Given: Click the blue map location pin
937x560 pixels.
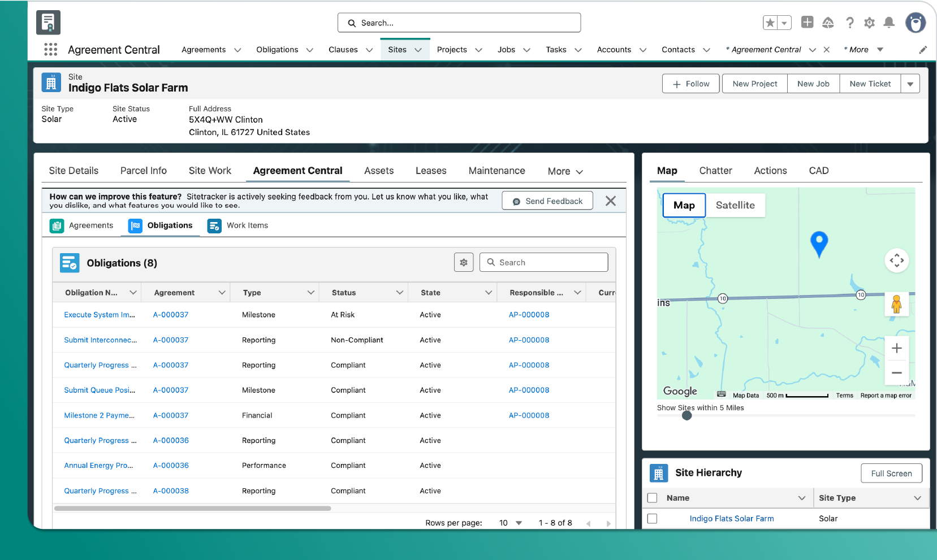Looking at the screenshot, I should (x=819, y=245).
